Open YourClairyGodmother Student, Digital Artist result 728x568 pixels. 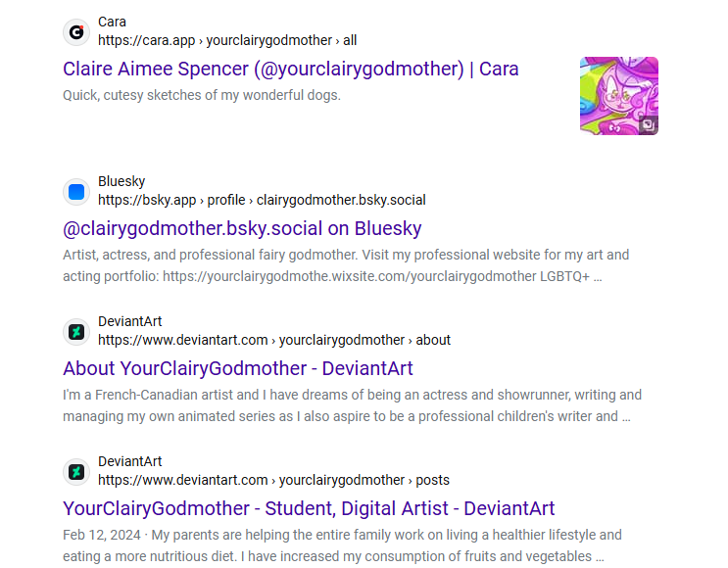tap(309, 508)
